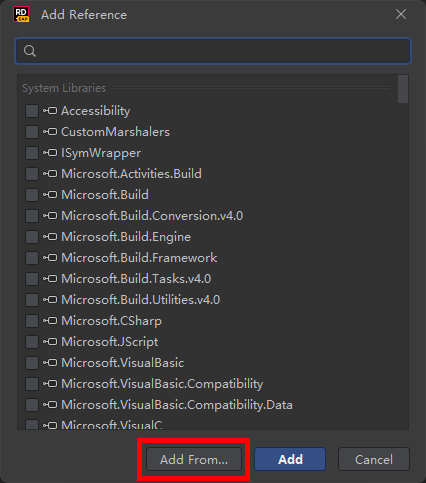Toggle the Microsoft.Activities.Build checkbox
Screen dimensions: 426x483
coord(32,174)
